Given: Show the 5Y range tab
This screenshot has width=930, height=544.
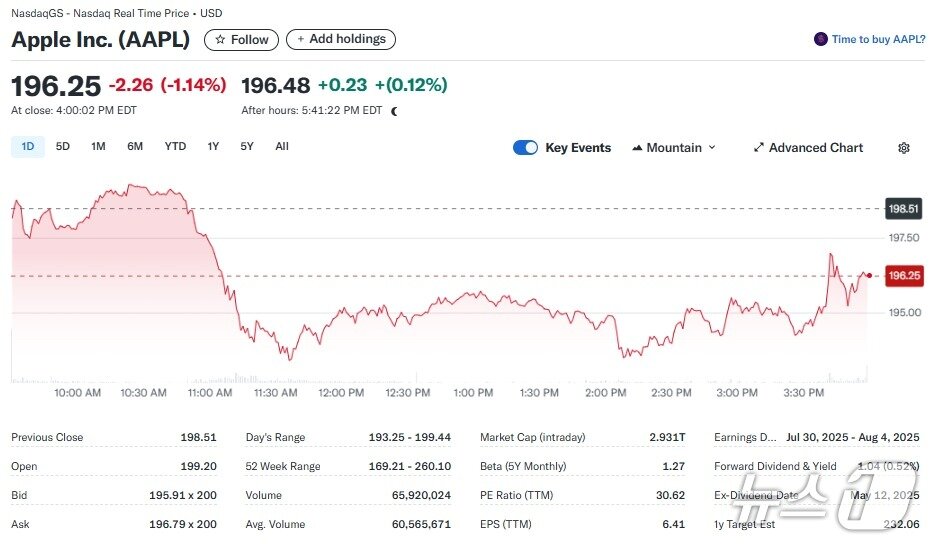Looking at the screenshot, I should [x=247, y=147].
